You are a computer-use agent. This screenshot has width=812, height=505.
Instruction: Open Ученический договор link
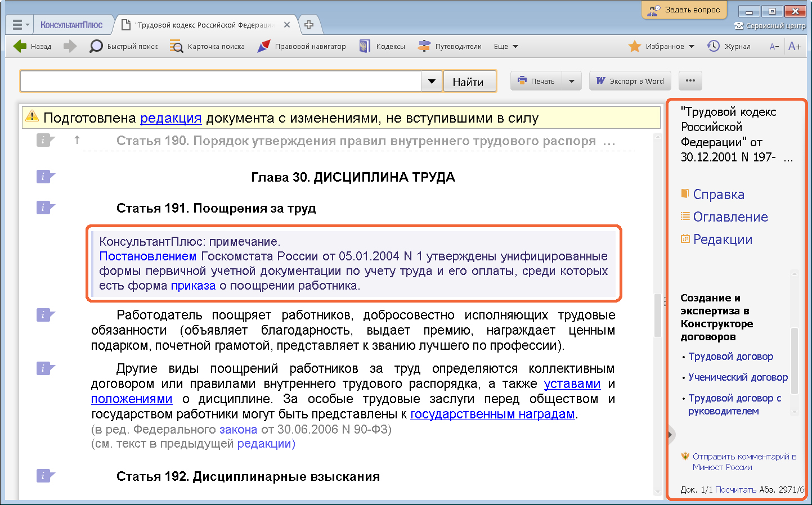click(738, 377)
